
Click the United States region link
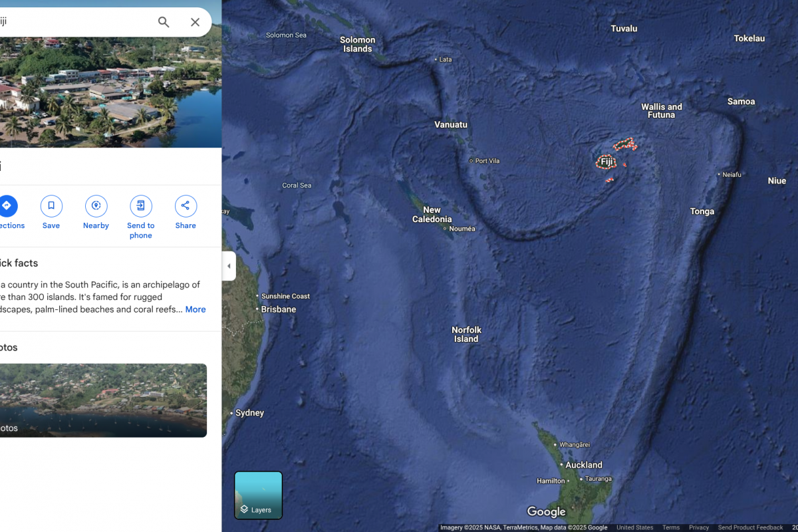634,527
